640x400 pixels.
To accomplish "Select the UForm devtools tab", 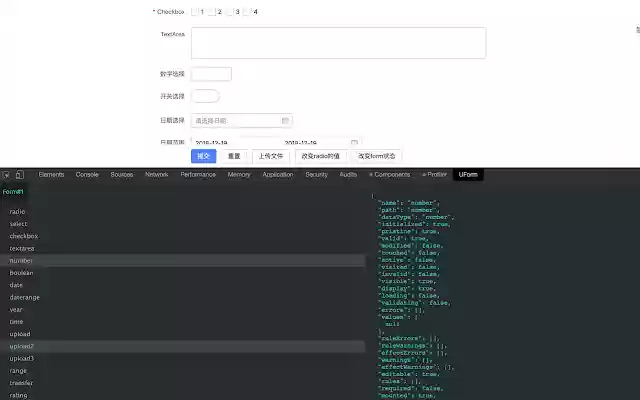I will 468,175.
